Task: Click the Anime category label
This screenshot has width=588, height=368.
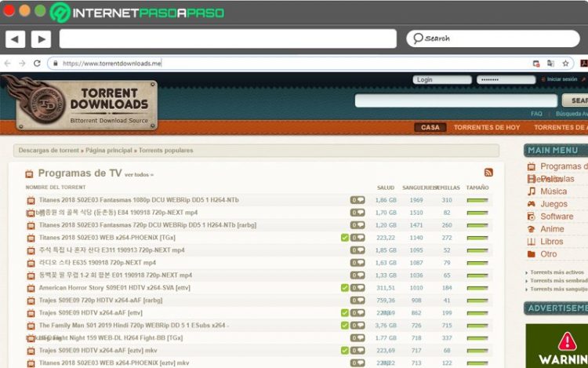Action: pyautogui.click(x=552, y=229)
